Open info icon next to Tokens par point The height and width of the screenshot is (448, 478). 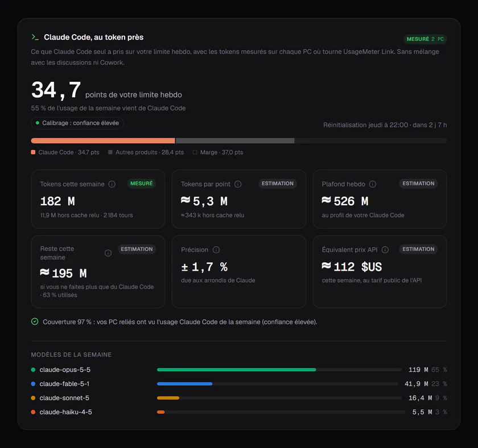[238, 184]
